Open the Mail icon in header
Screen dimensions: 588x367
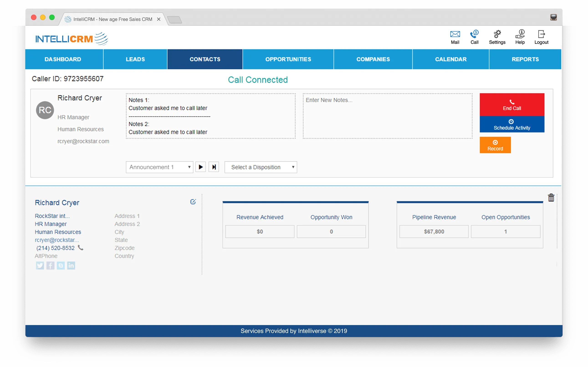point(455,34)
